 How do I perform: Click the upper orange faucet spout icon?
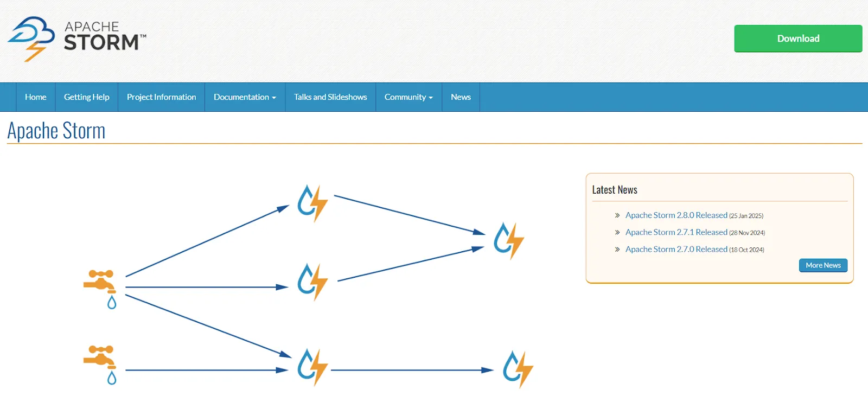click(99, 281)
